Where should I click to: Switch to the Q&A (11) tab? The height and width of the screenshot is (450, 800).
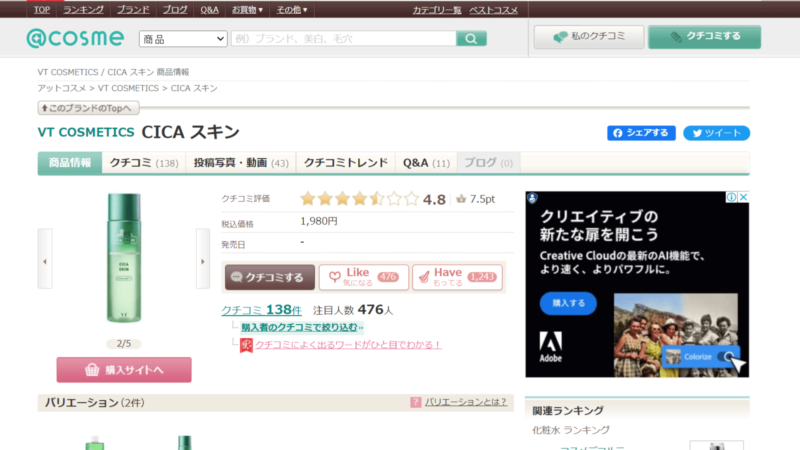point(427,163)
